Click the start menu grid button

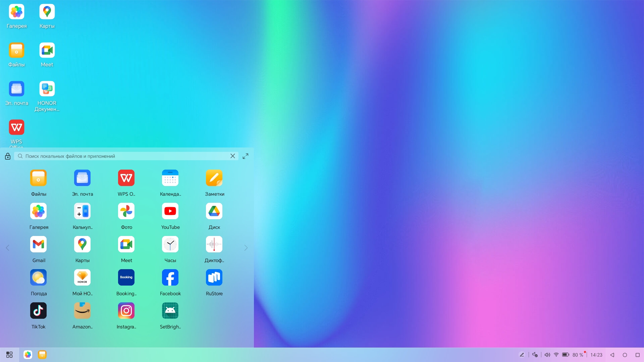(x=9, y=355)
